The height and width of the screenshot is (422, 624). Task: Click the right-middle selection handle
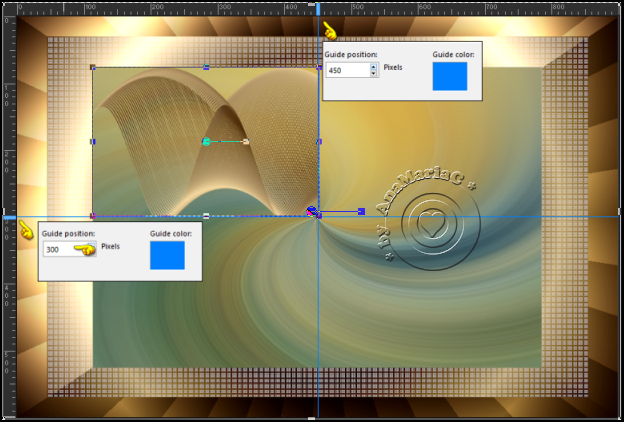[319, 141]
